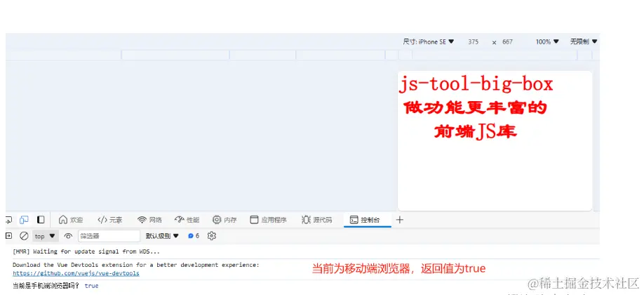Open the vue-devtools GitHub link
Viewport: 644px width, 295px height.
pos(76,273)
